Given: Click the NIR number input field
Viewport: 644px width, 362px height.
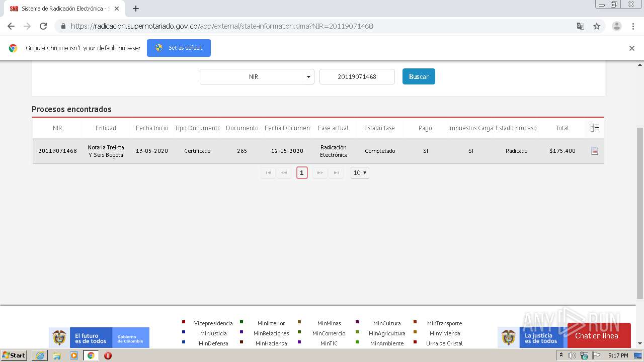Looking at the screenshot, I should pos(357,76).
